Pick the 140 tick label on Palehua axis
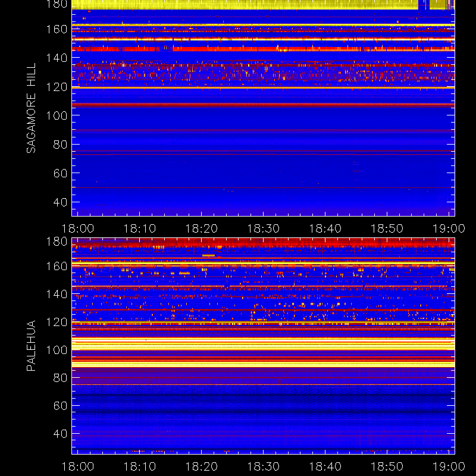Screen dimensions: 476x476 (x=57, y=294)
